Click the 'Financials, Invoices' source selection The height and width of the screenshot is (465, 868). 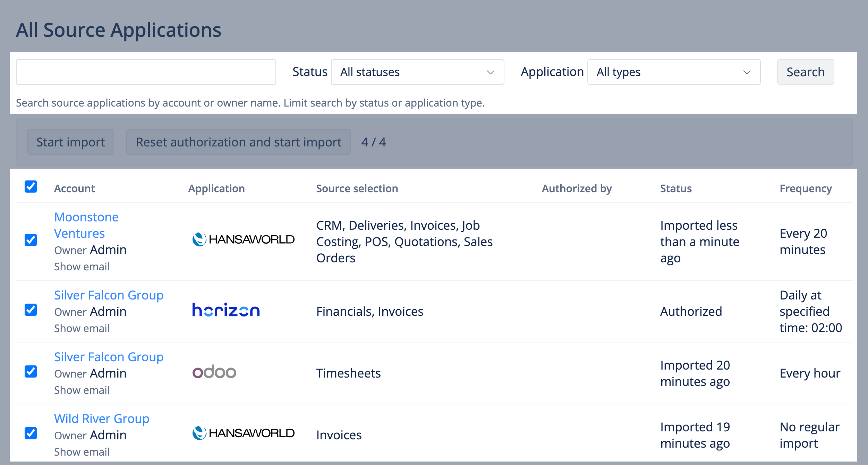(370, 312)
